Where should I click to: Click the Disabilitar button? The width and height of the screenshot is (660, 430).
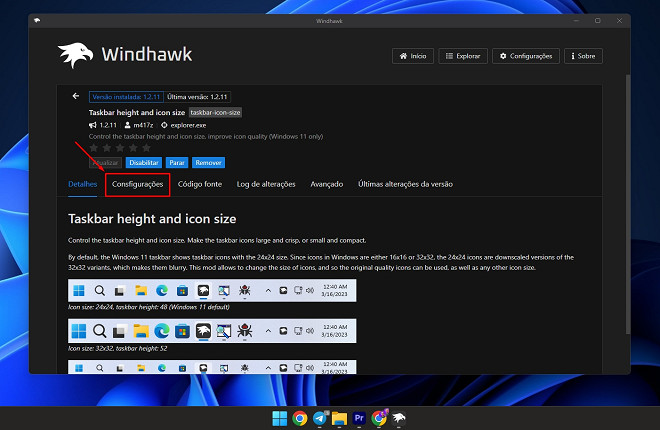(x=144, y=162)
